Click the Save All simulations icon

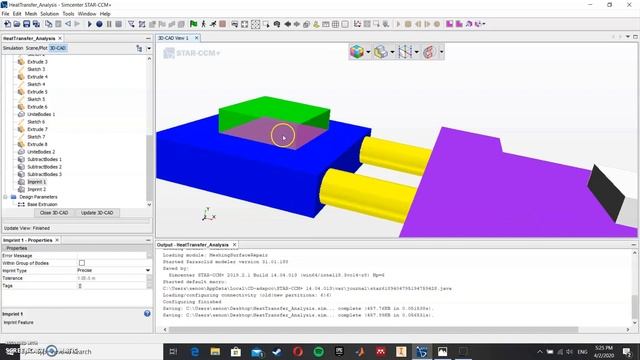[x=36, y=24]
